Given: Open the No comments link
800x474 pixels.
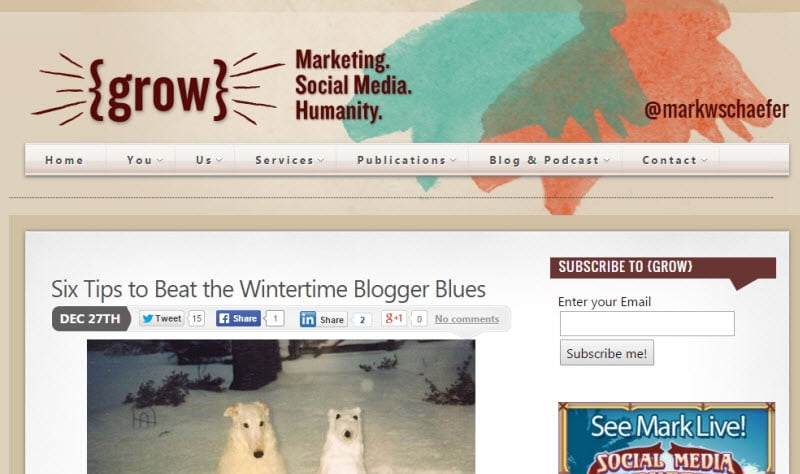Looking at the screenshot, I should click(x=467, y=319).
